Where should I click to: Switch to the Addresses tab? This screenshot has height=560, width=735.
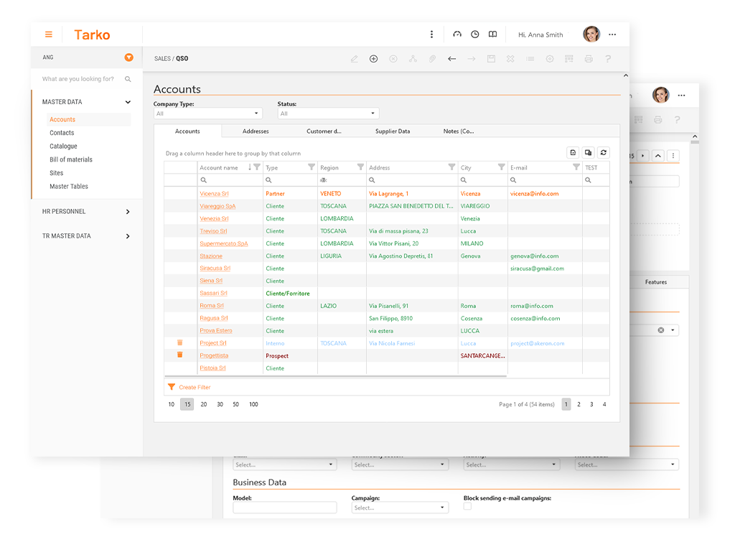point(256,131)
